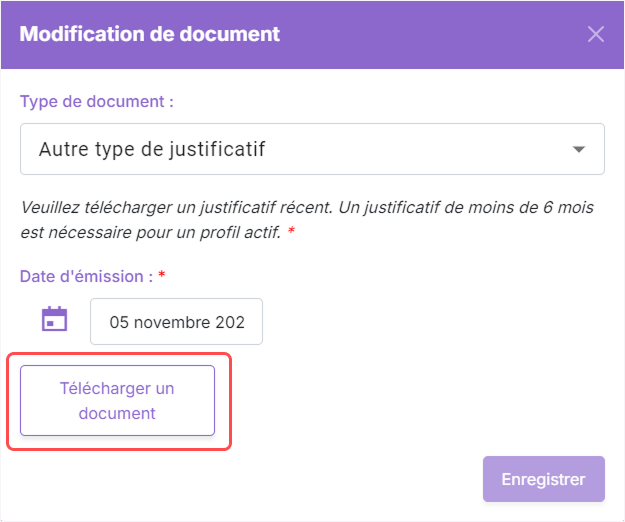Show the calendar via the purple calendar icon
Screen dimensions: 625x522
(55, 319)
